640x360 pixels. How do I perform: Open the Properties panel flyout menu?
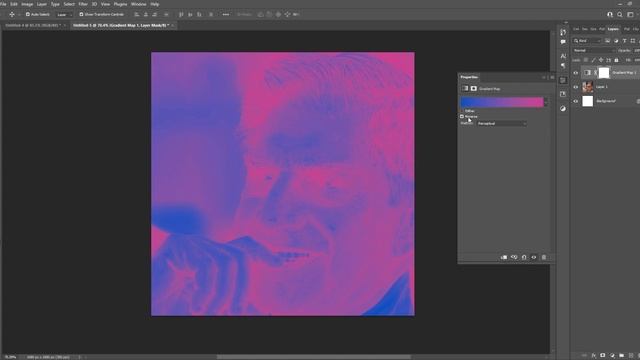point(552,77)
